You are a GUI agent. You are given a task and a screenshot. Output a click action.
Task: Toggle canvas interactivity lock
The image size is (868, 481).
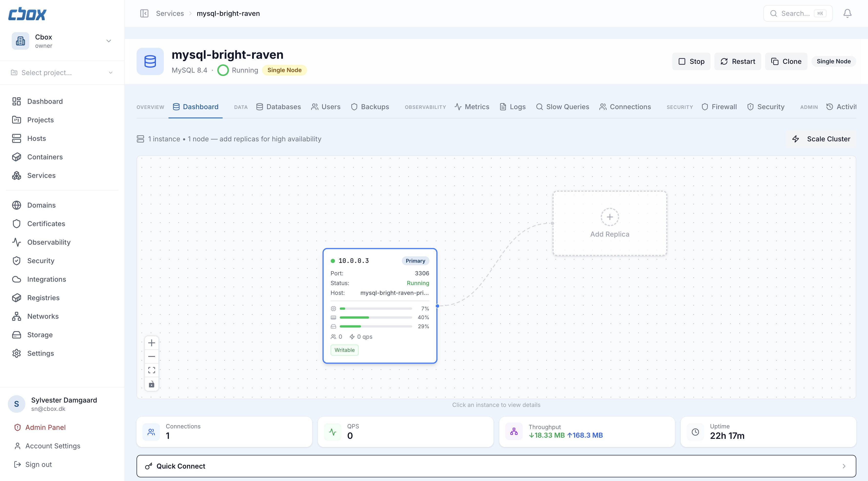point(152,384)
